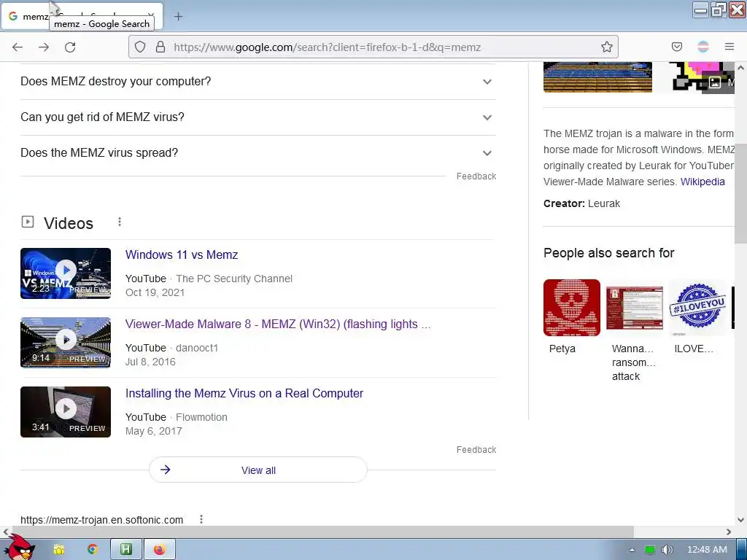This screenshot has height=560, width=747.
Task: Open the green H app in taskbar
Action: click(x=126, y=550)
